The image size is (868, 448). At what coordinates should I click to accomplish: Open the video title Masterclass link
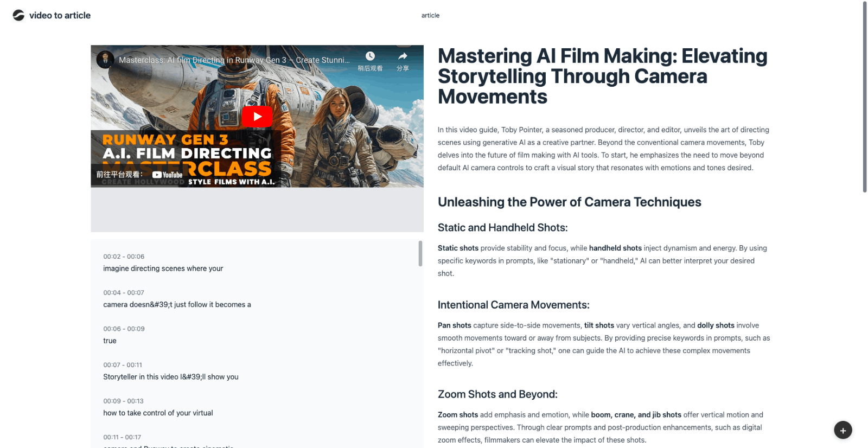tap(234, 60)
